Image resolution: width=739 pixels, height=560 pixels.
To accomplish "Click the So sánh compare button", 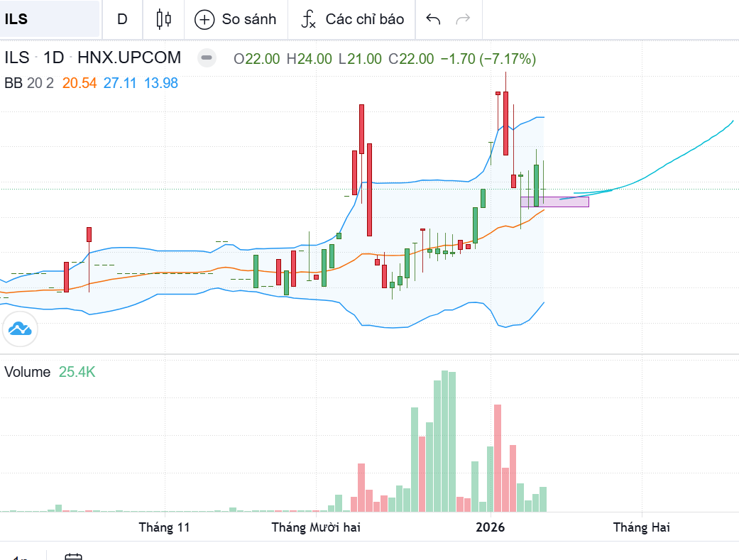I will (236, 19).
